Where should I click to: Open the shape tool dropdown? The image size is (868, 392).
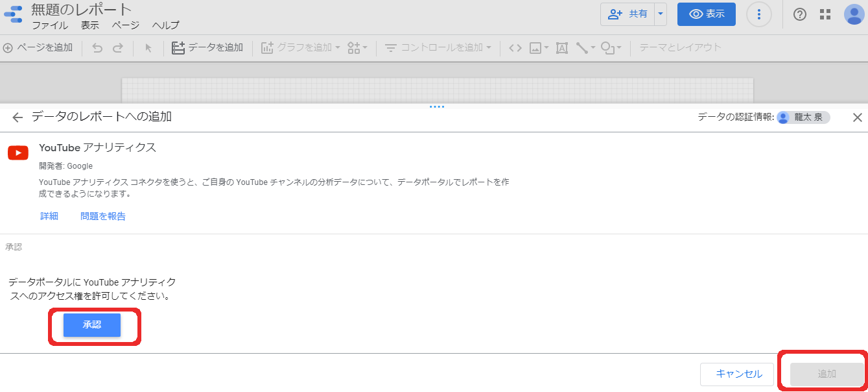point(611,48)
